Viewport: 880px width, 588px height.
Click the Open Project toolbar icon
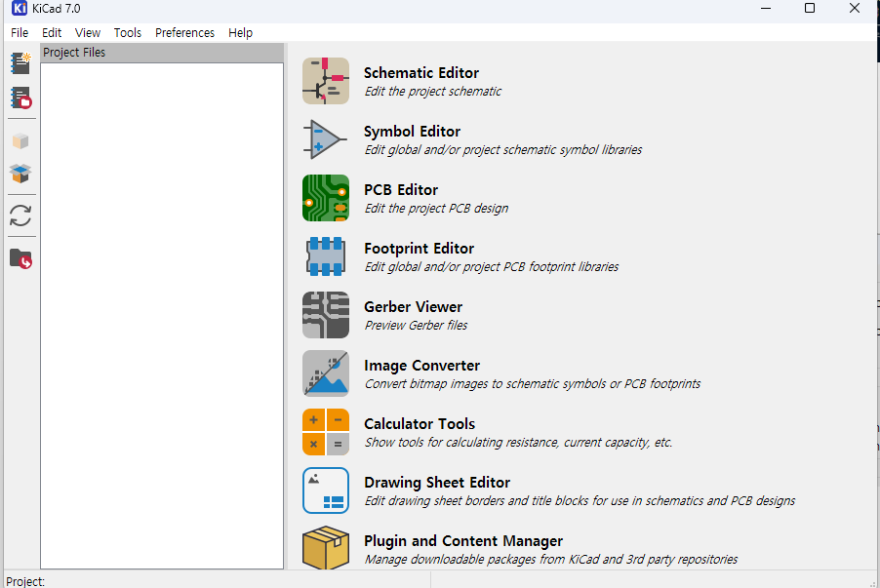coord(20,98)
